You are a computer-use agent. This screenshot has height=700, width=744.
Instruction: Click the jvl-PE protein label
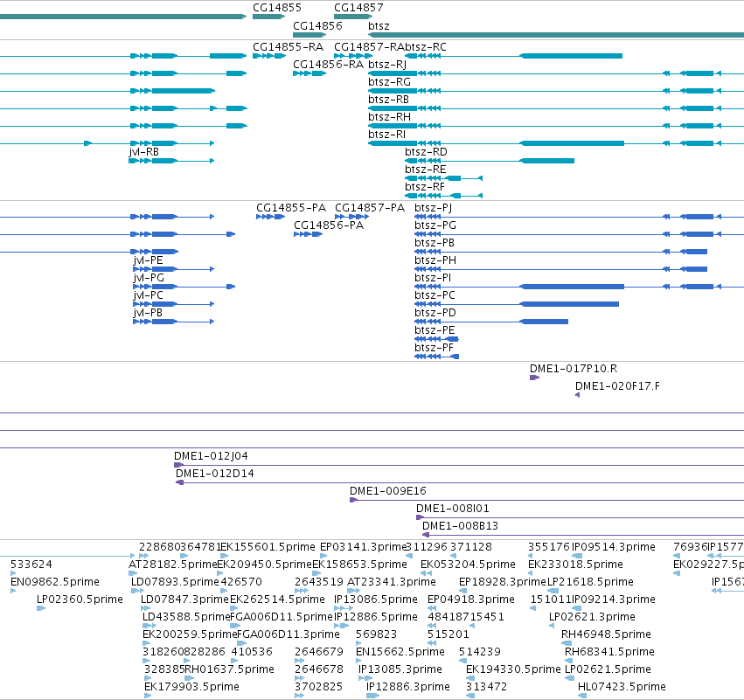tap(148, 260)
